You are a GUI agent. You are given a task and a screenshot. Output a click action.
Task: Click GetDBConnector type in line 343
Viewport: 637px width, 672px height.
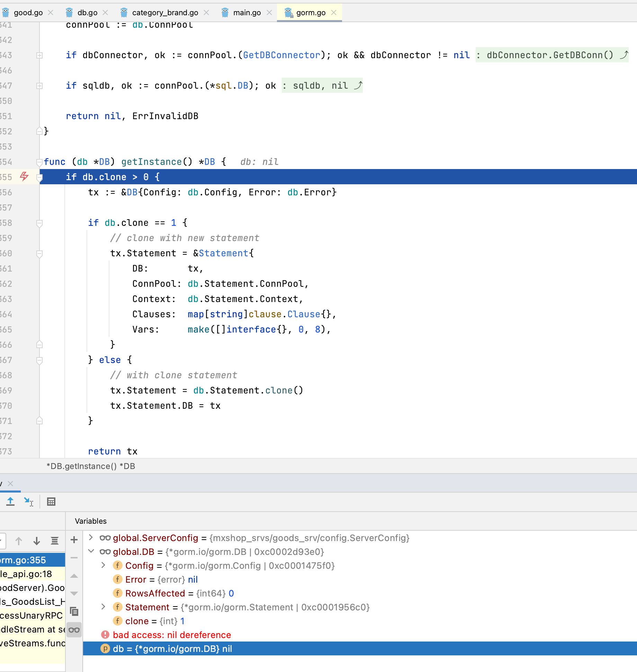[x=281, y=55]
